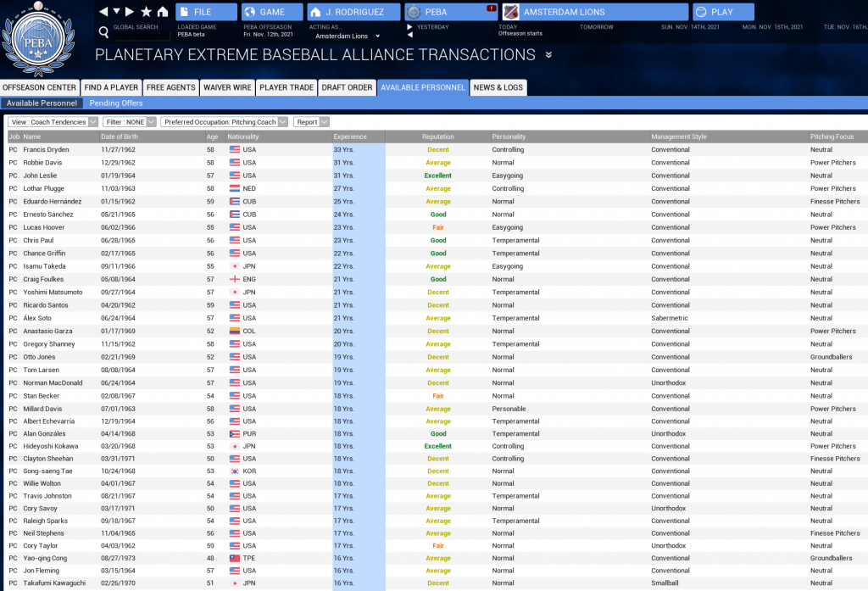Image resolution: width=868 pixels, height=591 pixels.
Task: Click the left-pointing triangle below Yesterday
Action: (x=409, y=35)
